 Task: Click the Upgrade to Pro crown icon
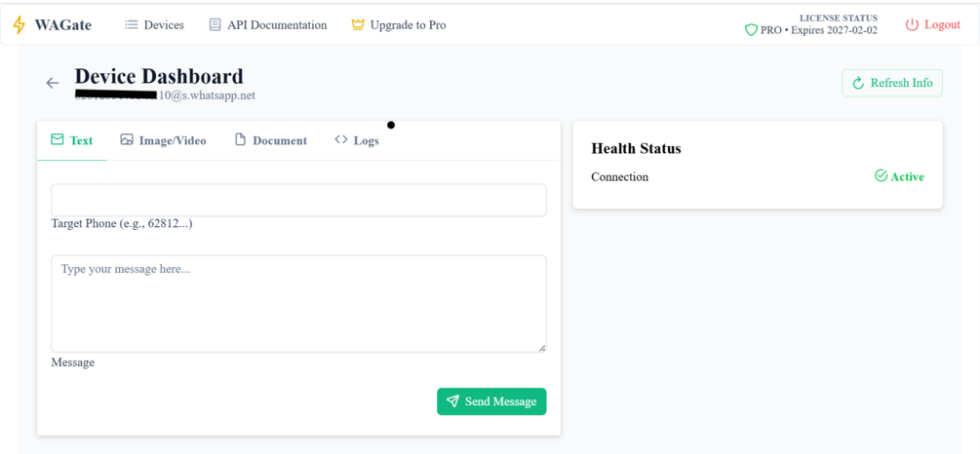[358, 25]
